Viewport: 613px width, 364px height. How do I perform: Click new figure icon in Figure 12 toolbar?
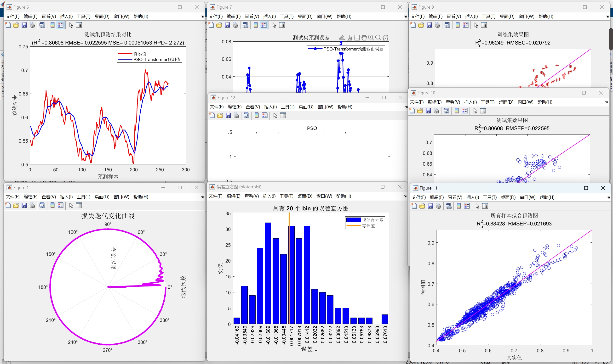(x=212, y=116)
